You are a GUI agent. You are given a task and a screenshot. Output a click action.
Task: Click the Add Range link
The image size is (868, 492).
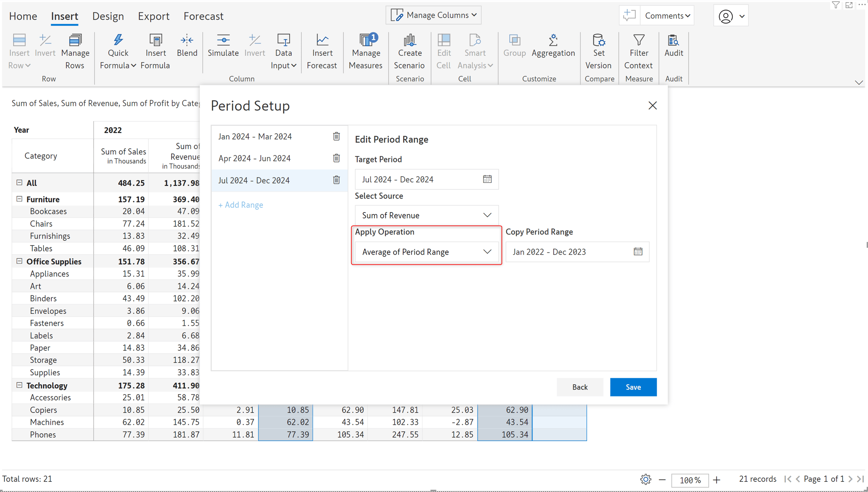(241, 205)
